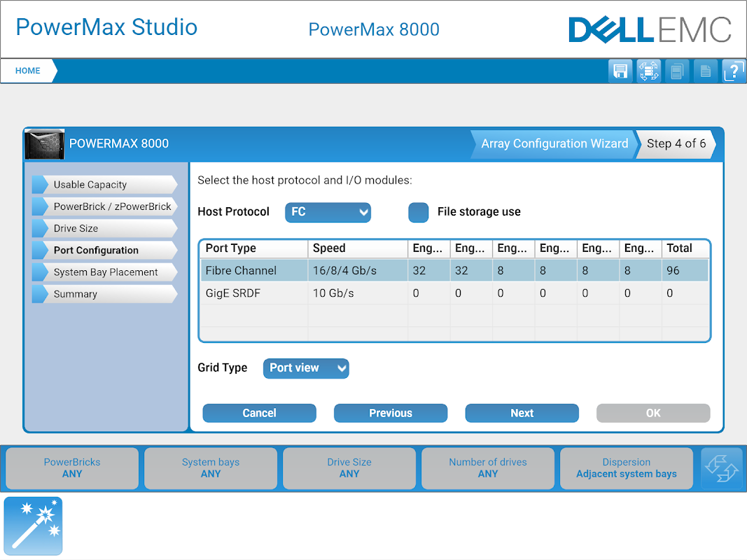Image resolution: width=747 pixels, height=560 pixels.
Task: Open the Host Protocol FC dropdown
Action: coord(328,212)
